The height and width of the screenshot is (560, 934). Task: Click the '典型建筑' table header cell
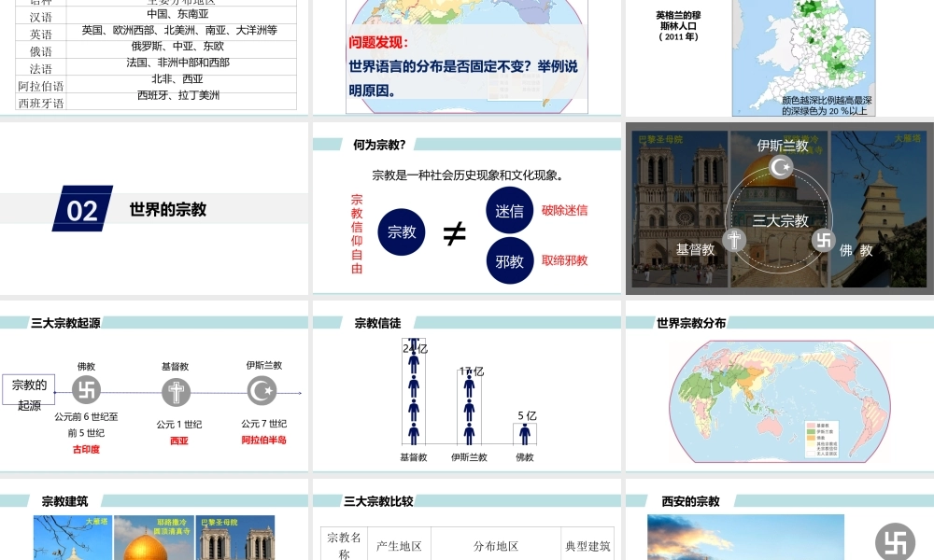[x=587, y=546]
